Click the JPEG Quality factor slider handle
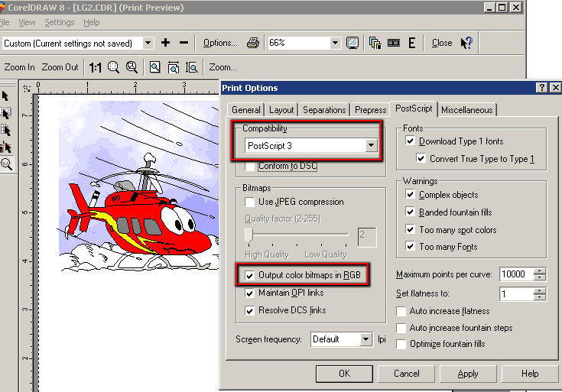 pos(249,235)
